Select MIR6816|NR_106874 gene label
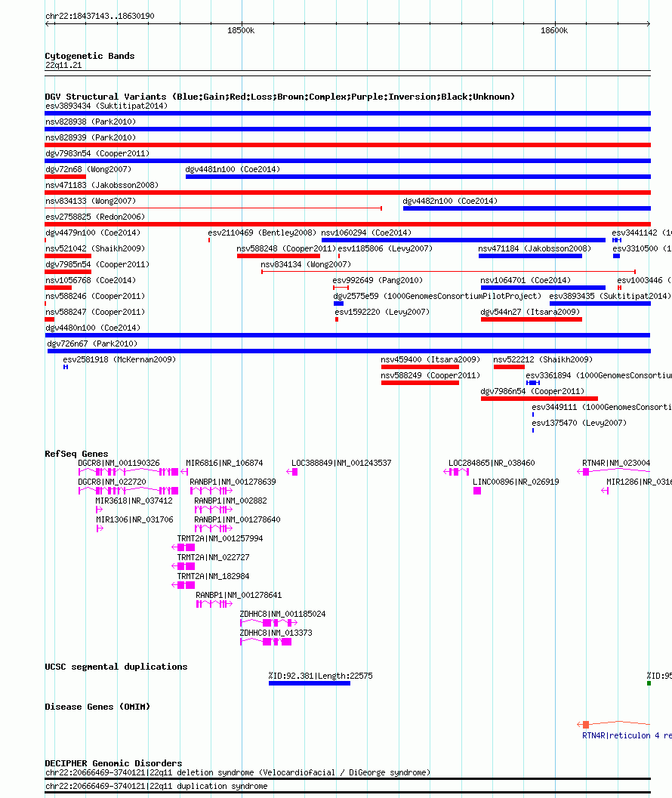Screen dimensions: 672x798 tap(224, 463)
